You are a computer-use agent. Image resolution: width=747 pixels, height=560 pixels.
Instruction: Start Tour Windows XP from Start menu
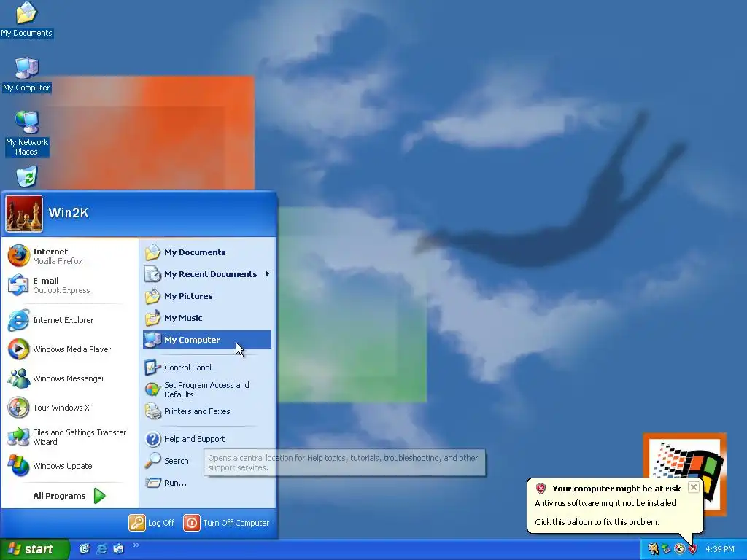(x=69, y=408)
